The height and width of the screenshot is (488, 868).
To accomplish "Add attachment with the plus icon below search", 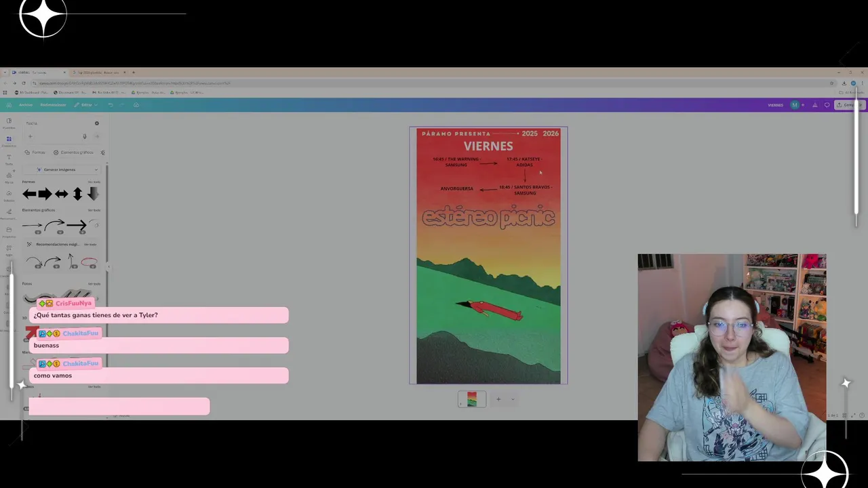I will (30, 136).
